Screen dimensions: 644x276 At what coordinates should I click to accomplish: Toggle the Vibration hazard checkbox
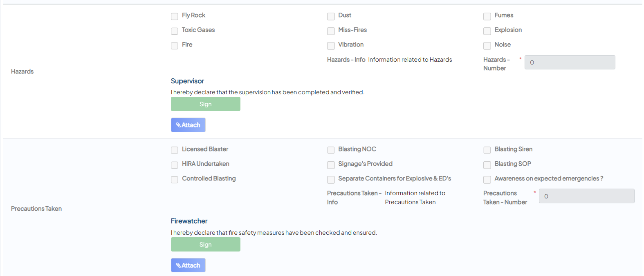pos(331,46)
